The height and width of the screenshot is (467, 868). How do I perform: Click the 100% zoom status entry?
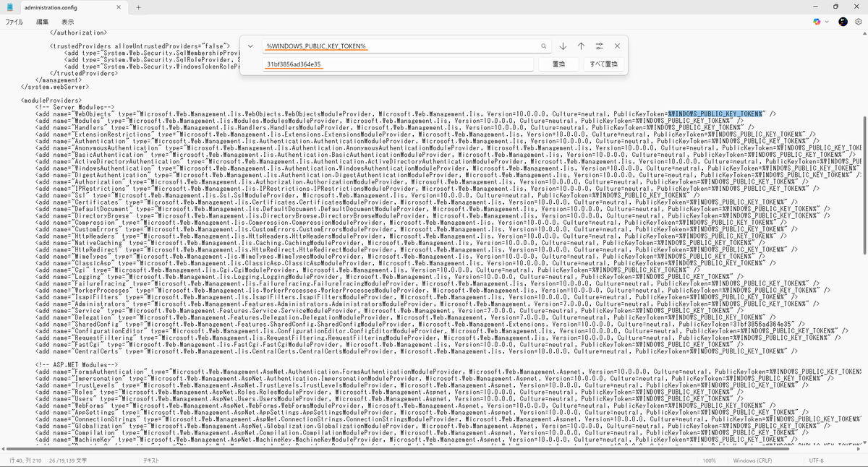(x=709, y=460)
